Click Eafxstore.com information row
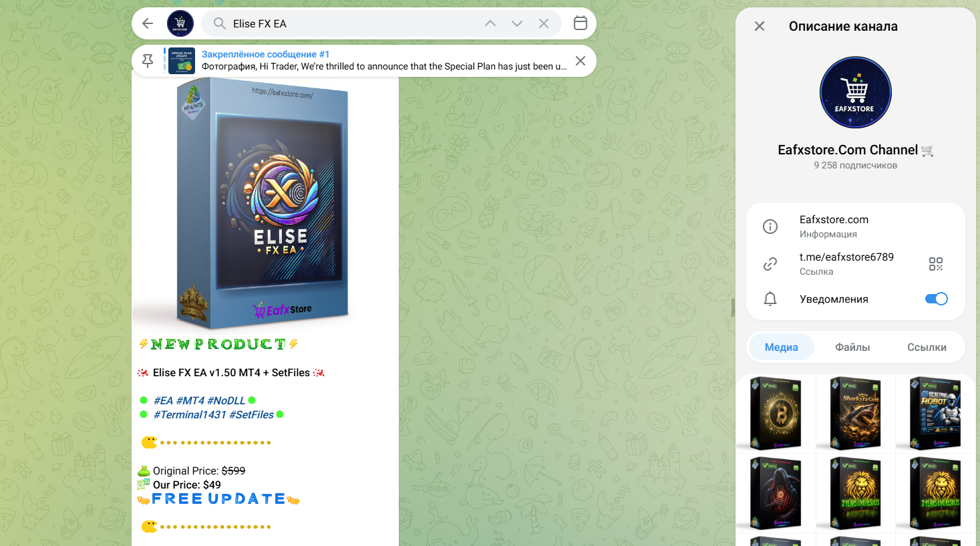The height and width of the screenshot is (546, 980). click(x=856, y=226)
